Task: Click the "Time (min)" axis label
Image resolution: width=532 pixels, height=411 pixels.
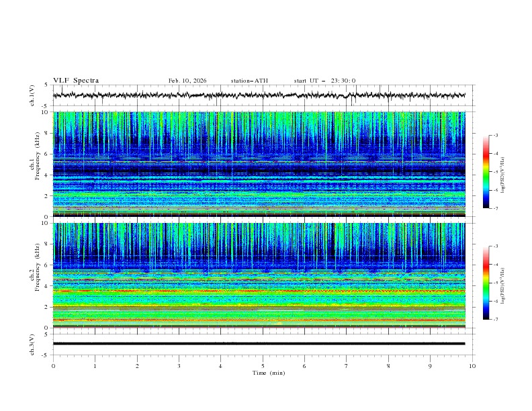Action: [269, 373]
